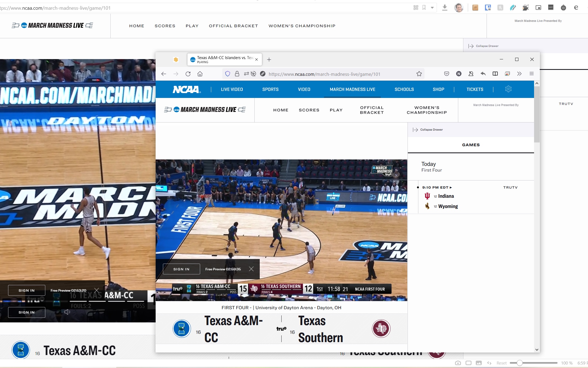Click OFFICIAL BRACKET in the back window nav
588x368 pixels.
coord(234,26)
